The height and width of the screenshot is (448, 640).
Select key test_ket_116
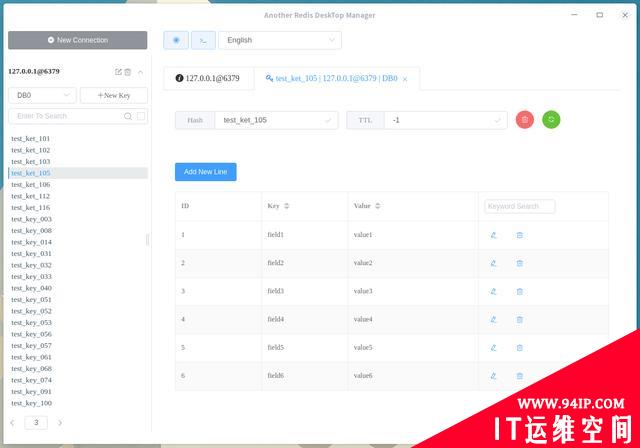(x=78, y=208)
